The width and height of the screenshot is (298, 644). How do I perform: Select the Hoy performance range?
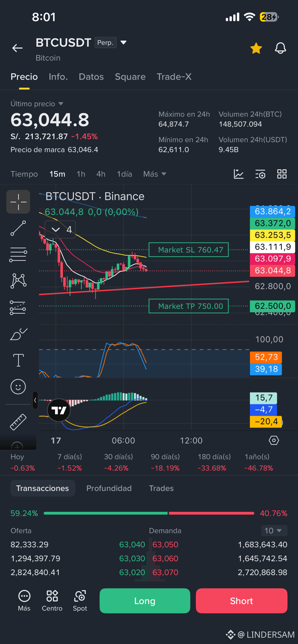pyautogui.click(x=22, y=462)
